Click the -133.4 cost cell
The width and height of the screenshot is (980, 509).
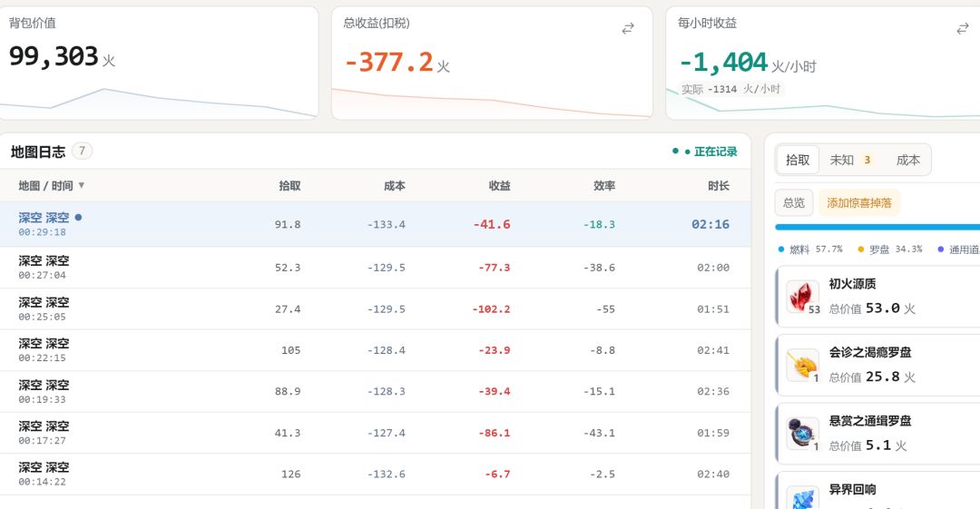pyautogui.click(x=386, y=224)
